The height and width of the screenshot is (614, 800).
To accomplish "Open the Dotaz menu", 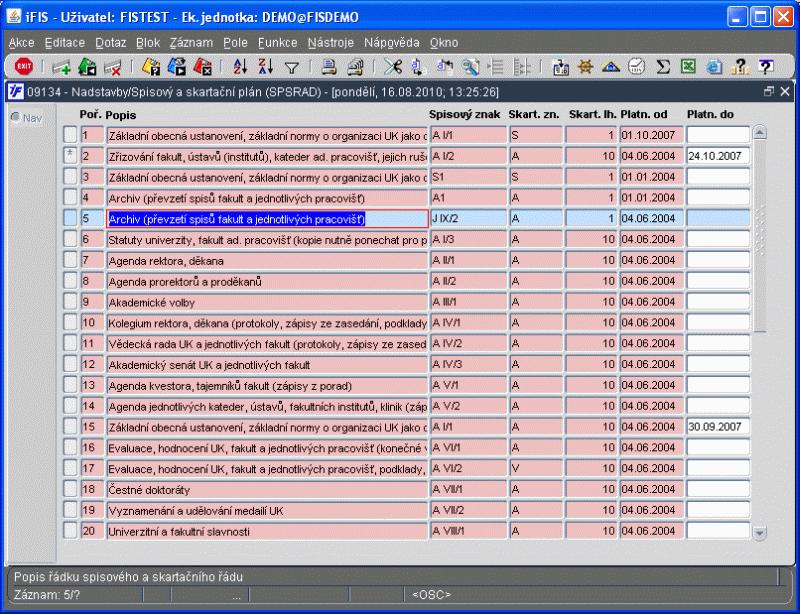I will (111, 43).
